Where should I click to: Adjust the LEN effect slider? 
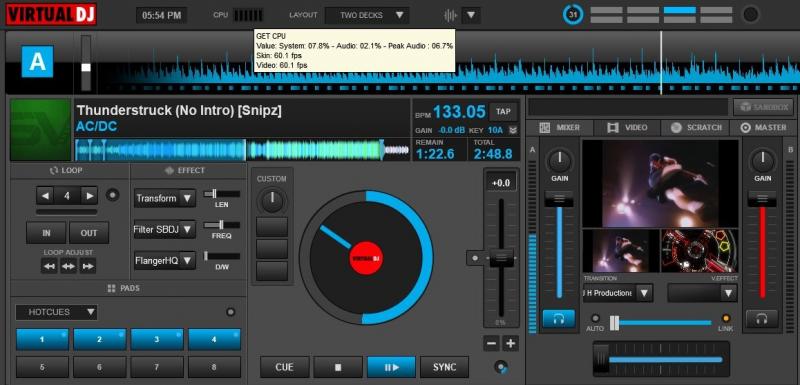point(222,194)
